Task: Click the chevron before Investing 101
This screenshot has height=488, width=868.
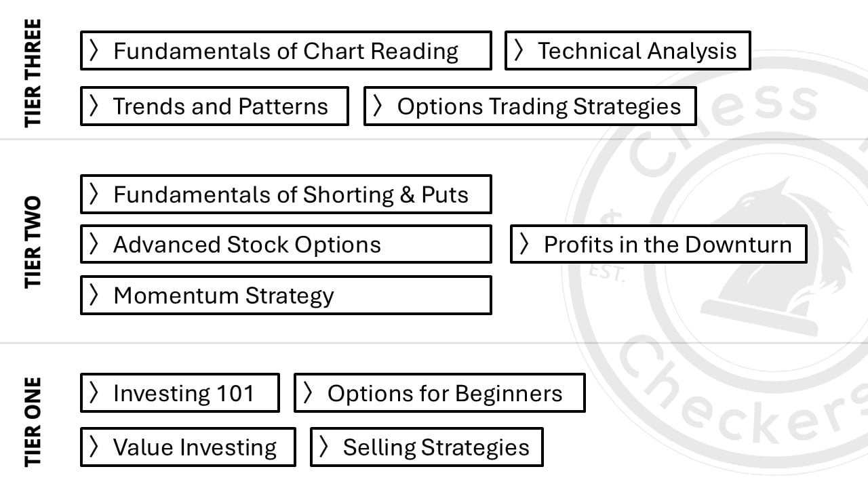Action: click(94, 393)
